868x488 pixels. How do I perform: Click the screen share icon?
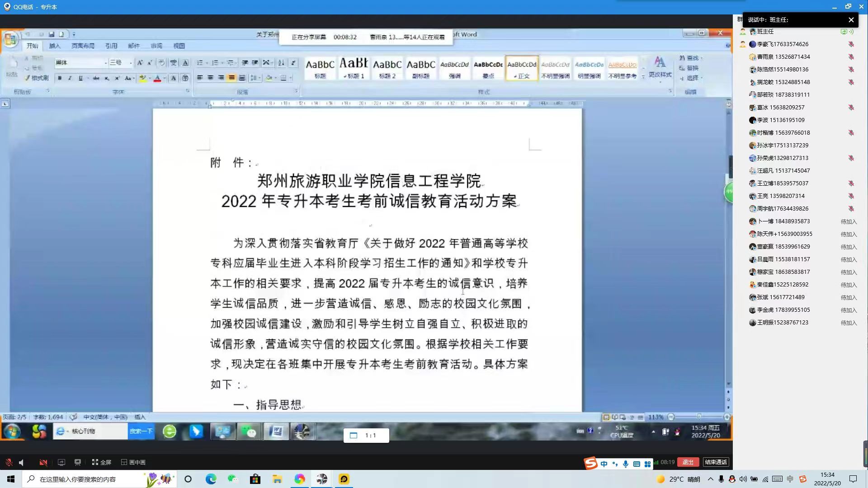click(61, 462)
